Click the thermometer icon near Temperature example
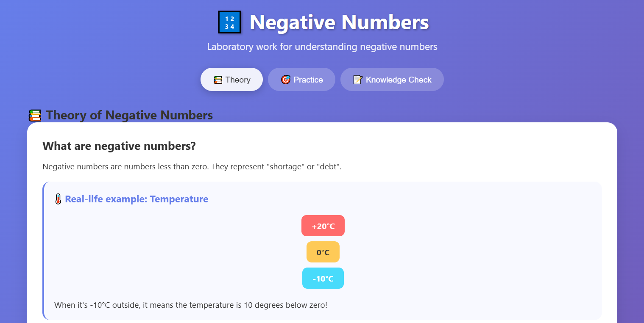The height and width of the screenshot is (323, 644). [x=58, y=199]
